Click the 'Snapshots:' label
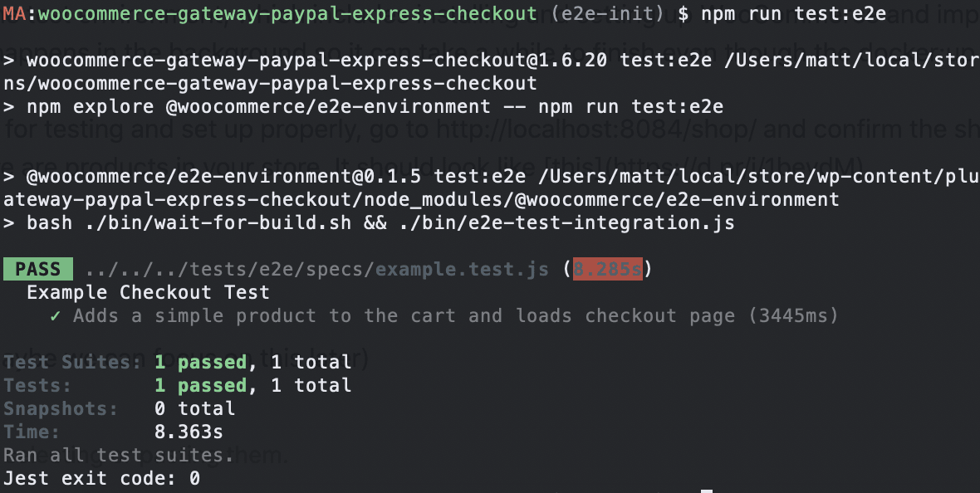 [61, 408]
